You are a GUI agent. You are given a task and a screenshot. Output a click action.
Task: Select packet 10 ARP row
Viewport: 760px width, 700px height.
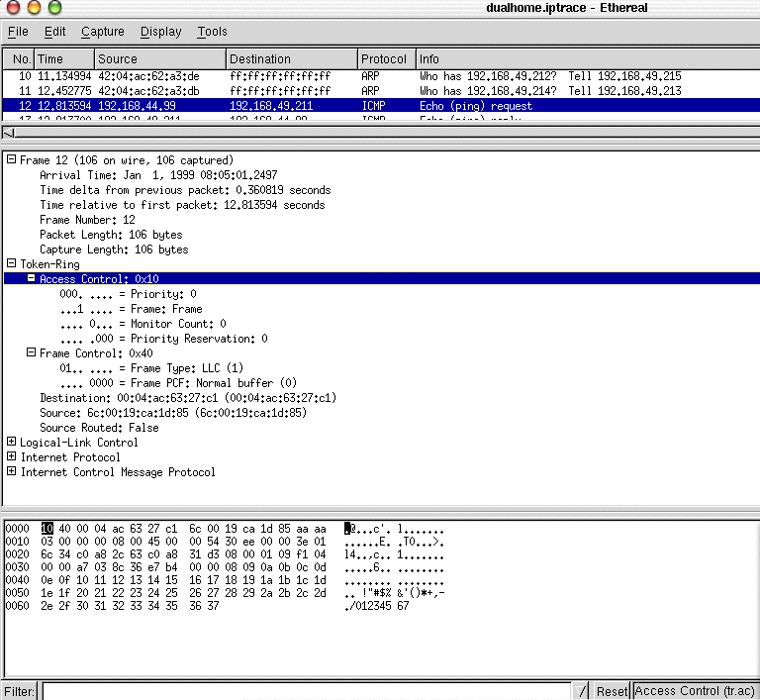[381, 76]
